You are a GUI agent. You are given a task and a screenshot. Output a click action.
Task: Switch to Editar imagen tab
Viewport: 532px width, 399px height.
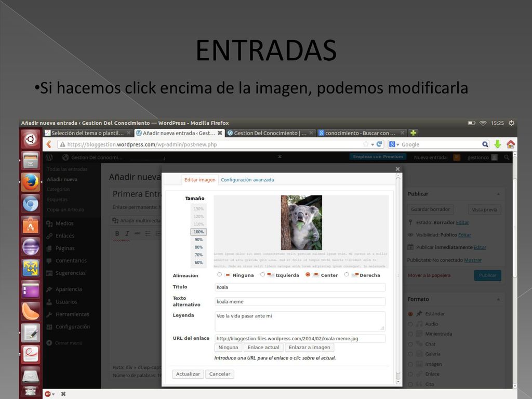(200, 180)
